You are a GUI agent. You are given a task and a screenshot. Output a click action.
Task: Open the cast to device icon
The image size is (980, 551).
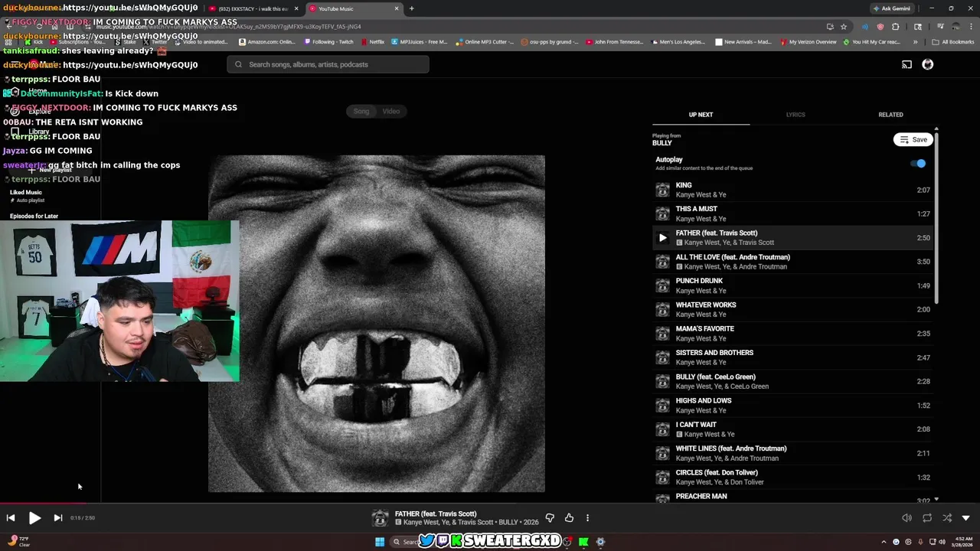(x=906, y=64)
